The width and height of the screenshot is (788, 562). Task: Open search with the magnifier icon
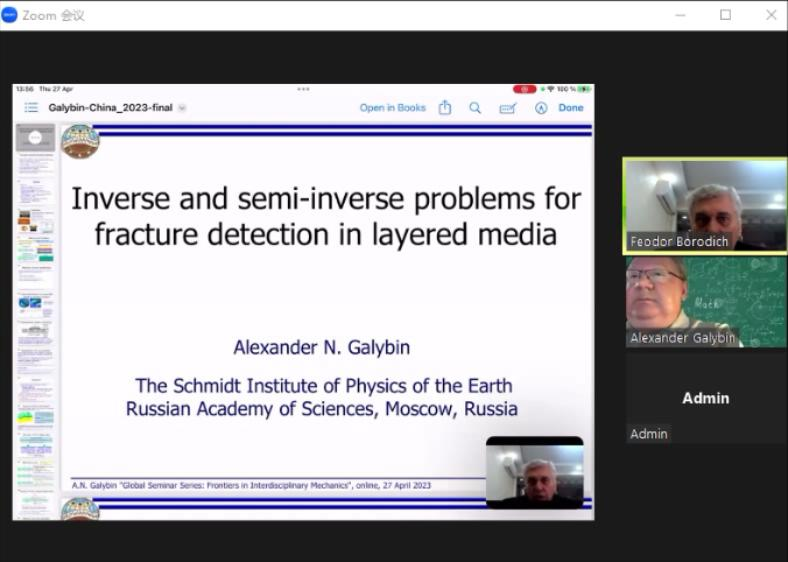pos(475,108)
